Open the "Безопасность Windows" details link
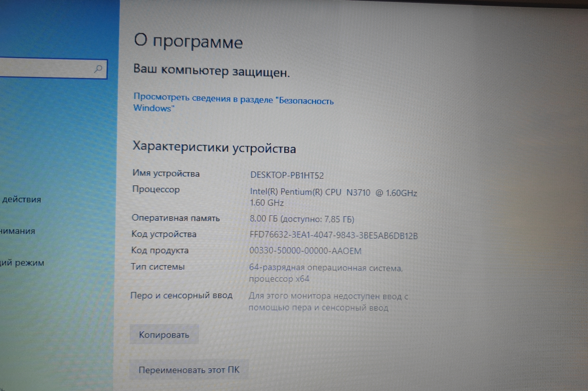This screenshot has width=588, height=391. click(x=233, y=102)
